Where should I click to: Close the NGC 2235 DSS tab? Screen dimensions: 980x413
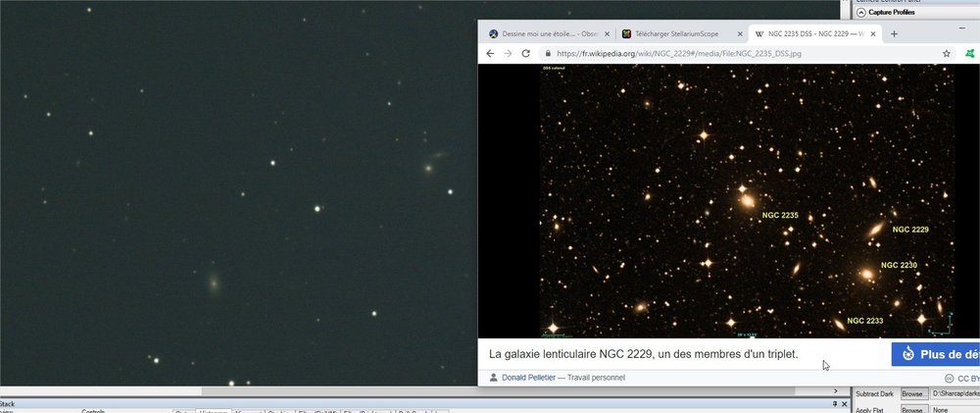tap(874, 33)
